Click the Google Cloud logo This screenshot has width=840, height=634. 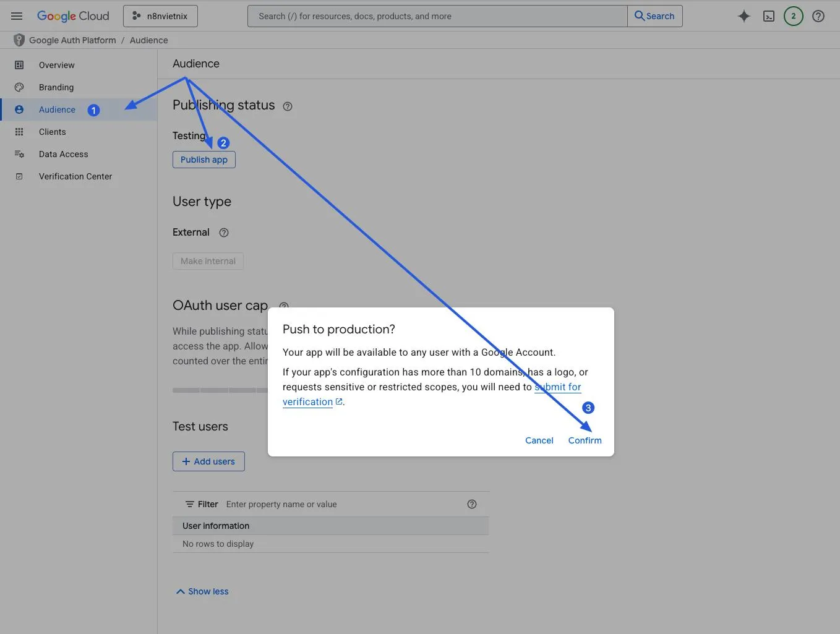coord(73,16)
